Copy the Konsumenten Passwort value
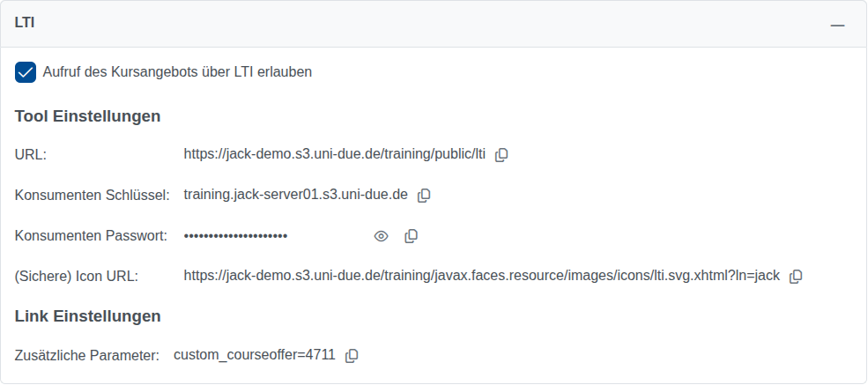Viewport: 868px width, 385px height. pos(411,236)
